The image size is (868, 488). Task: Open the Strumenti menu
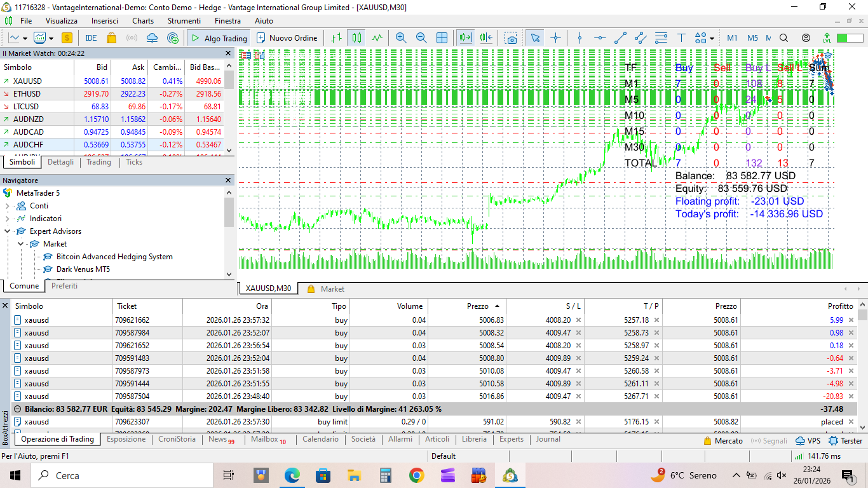[x=184, y=21]
